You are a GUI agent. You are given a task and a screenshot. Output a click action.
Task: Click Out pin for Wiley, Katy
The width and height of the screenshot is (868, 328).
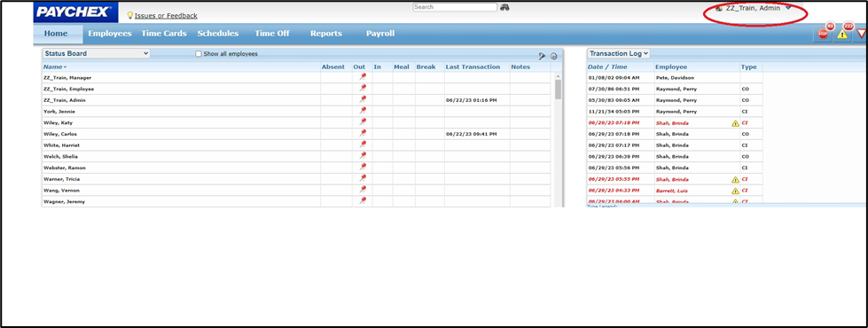click(363, 122)
